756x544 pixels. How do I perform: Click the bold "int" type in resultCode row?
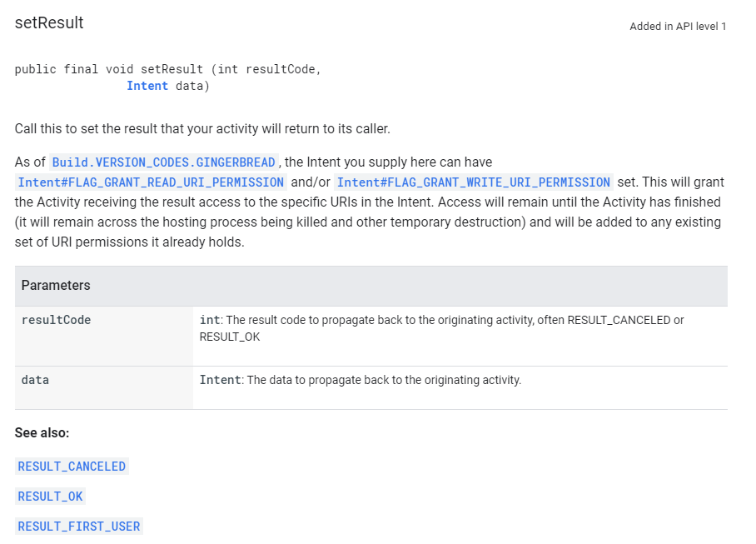pos(208,320)
